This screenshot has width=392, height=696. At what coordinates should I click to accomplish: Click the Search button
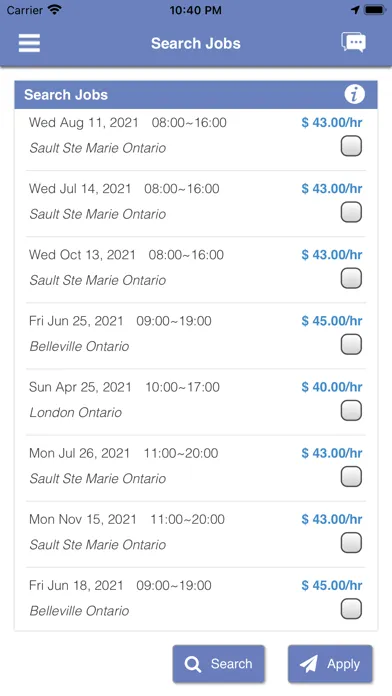click(219, 664)
